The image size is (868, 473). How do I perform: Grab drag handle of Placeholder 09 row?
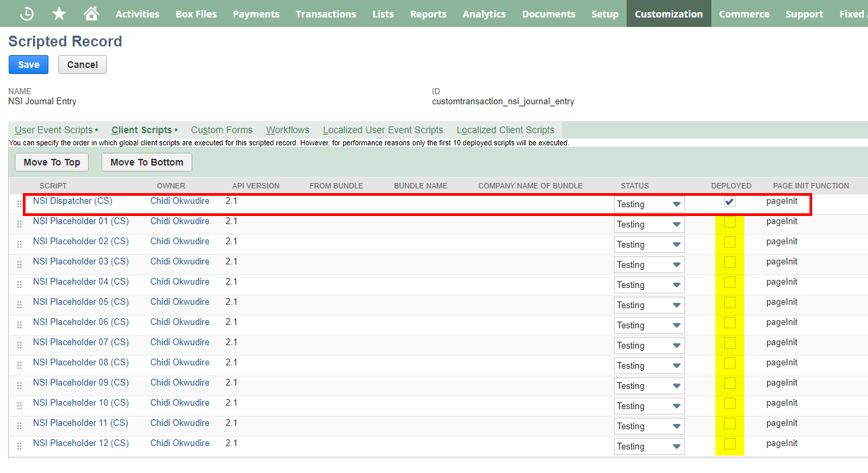tap(19, 386)
